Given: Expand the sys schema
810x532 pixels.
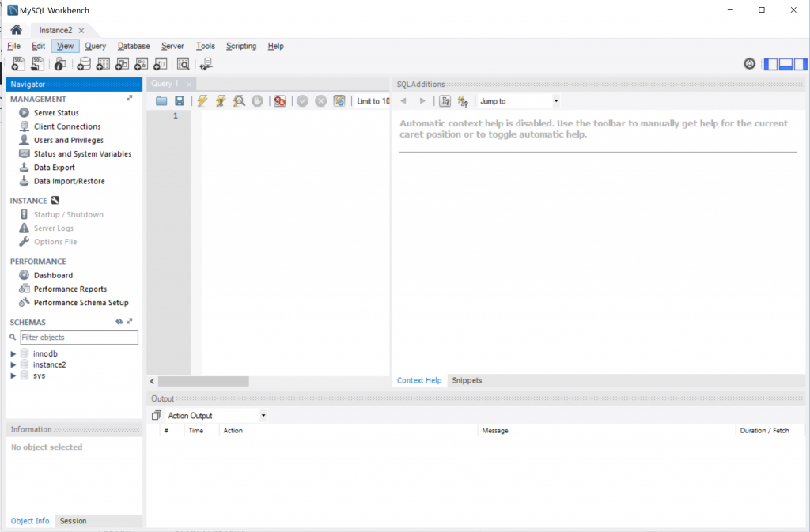Looking at the screenshot, I should coord(13,375).
